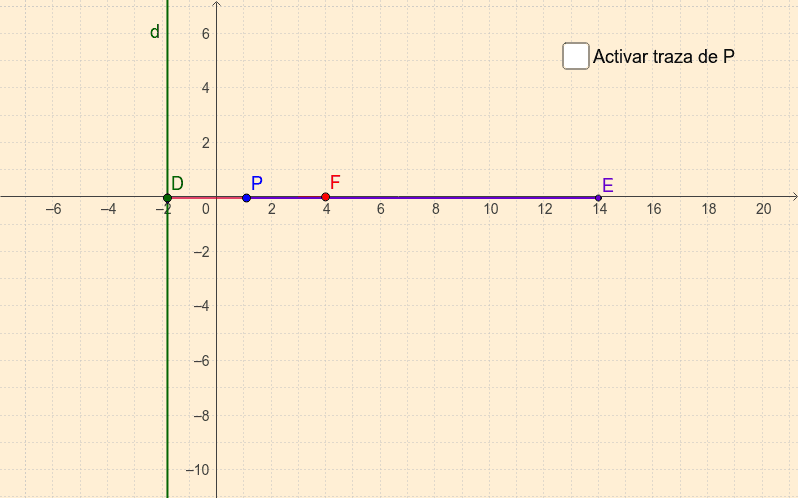Click the x-axis tick label '20'

(763, 209)
